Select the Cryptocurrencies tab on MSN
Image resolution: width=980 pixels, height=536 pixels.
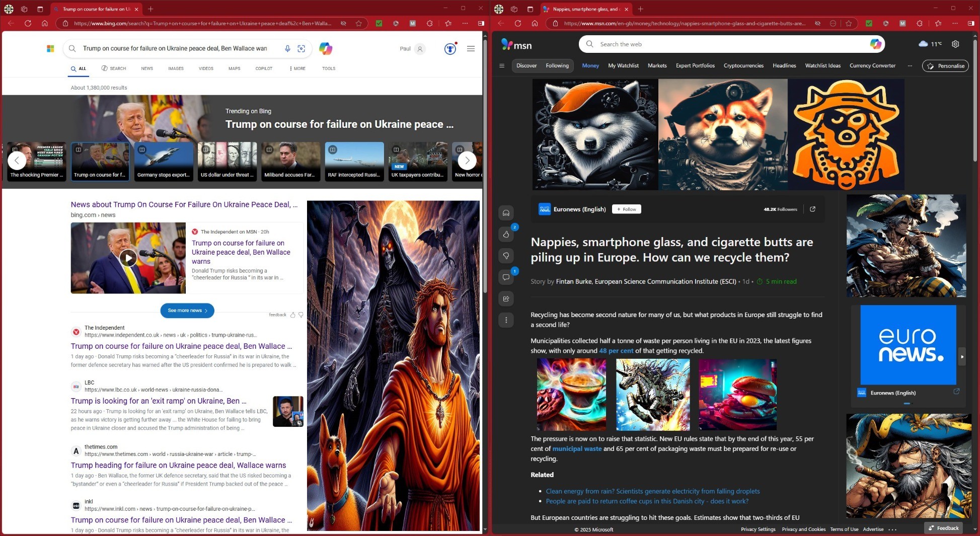point(743,65)
